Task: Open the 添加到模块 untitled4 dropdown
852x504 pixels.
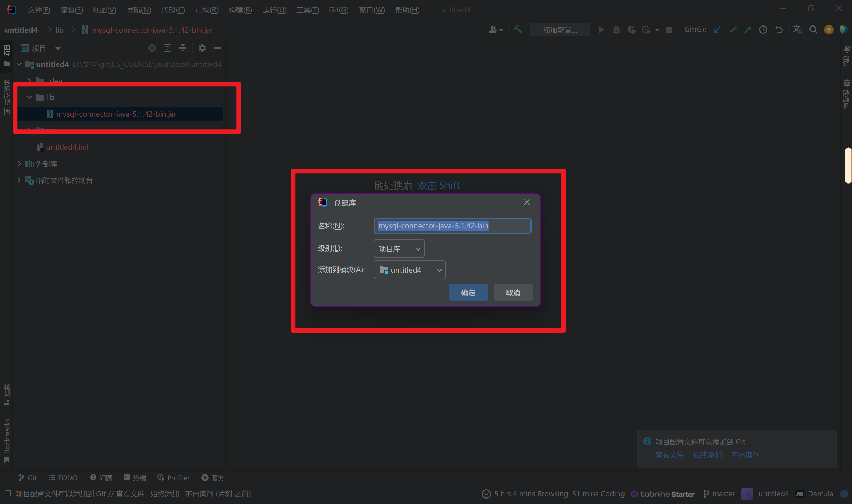Action: (409, 270)
